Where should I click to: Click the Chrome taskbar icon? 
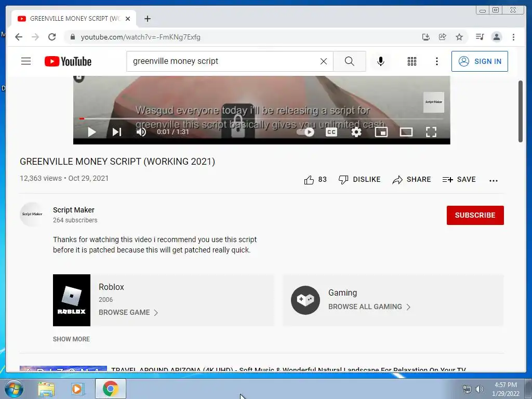coord(111,389)
